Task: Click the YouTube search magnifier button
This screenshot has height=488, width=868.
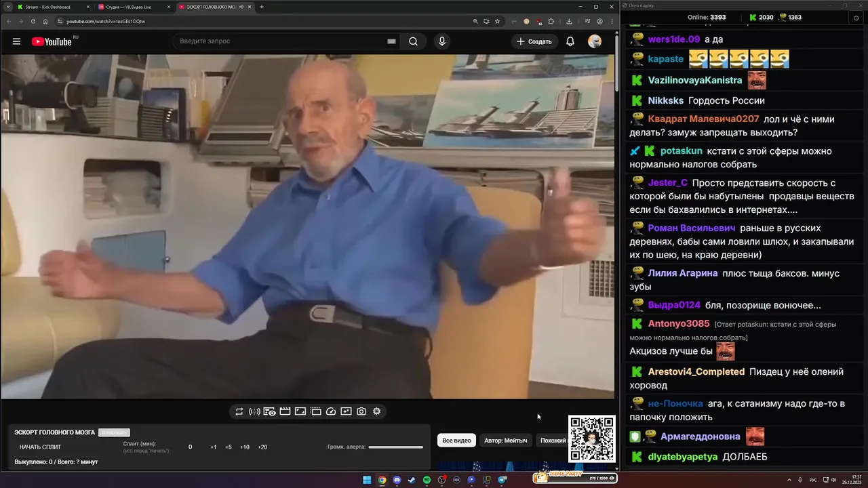Action: click(413, 41)
